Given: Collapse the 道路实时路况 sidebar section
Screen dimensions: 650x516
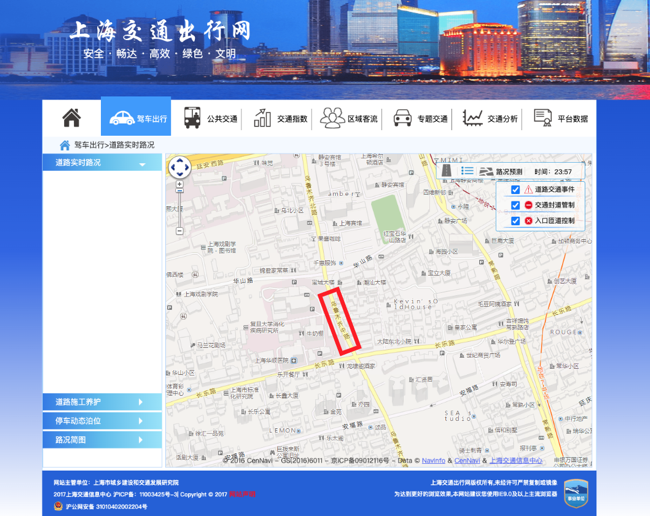Looking at the screenshot, I should [x=102, y=162].
